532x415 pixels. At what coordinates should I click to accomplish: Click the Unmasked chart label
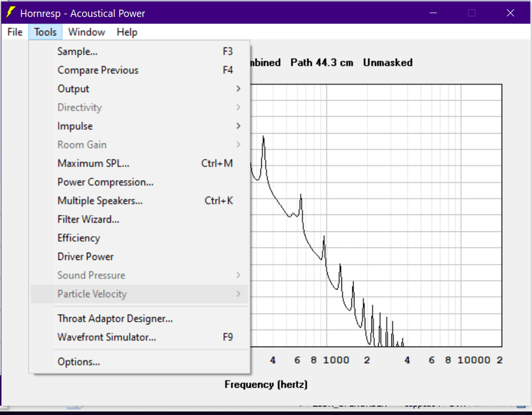[388, 63]
